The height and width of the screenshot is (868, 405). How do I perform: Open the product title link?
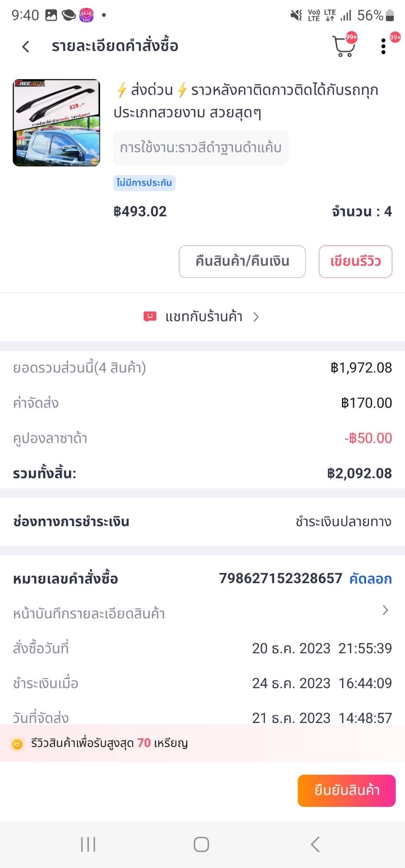point(246,101)
